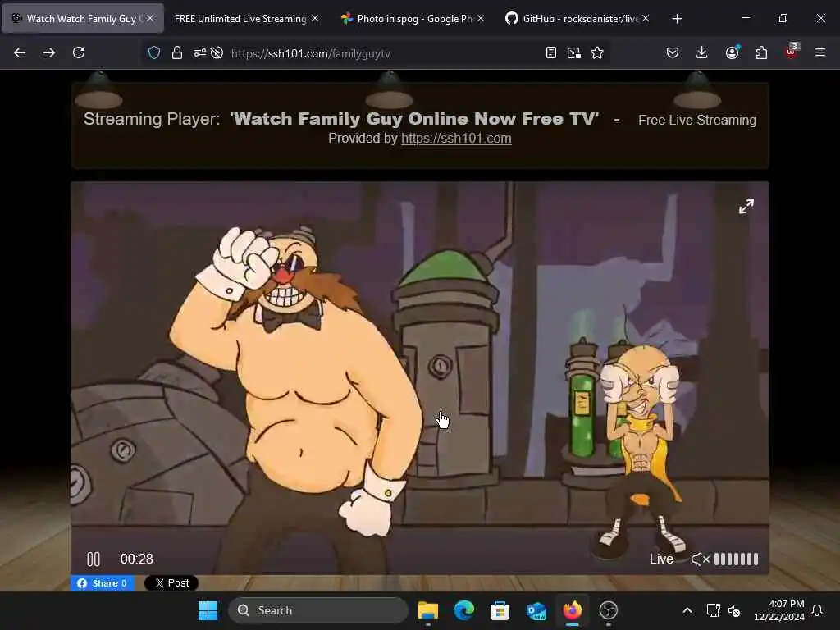The height and width of the screenshot is (630, 840).
Task: Open a new browser tab
Action: [677, 19]
